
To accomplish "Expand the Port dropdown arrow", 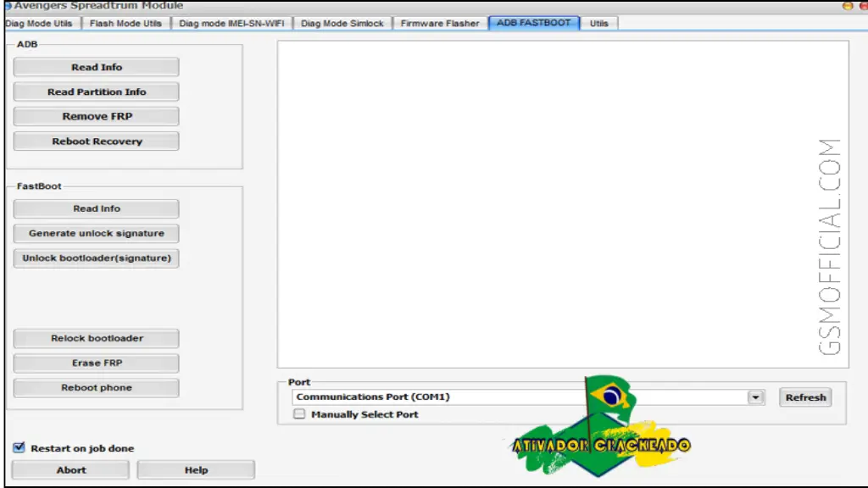I will [x=755, y=397].
